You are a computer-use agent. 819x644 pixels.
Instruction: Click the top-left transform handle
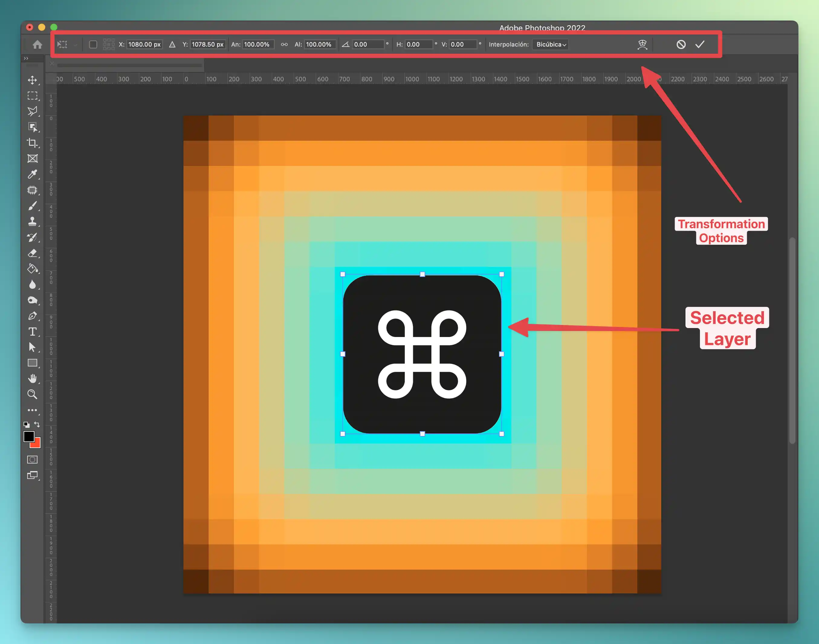pyautogui.click(x=343, y=275)
